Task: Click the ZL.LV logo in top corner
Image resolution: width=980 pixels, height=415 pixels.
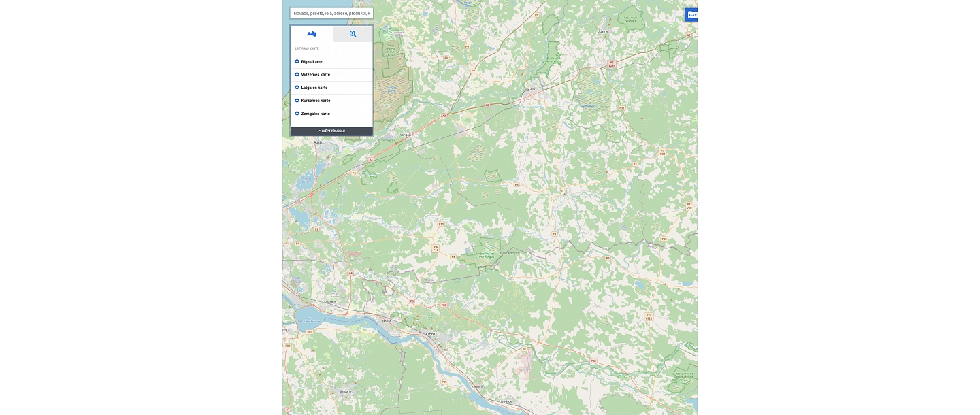Action: point(691,14)
